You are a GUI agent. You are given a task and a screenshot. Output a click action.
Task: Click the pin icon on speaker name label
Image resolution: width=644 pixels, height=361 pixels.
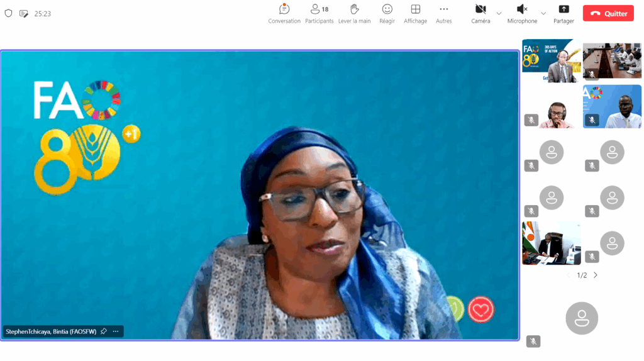click(x=104, y=331)
